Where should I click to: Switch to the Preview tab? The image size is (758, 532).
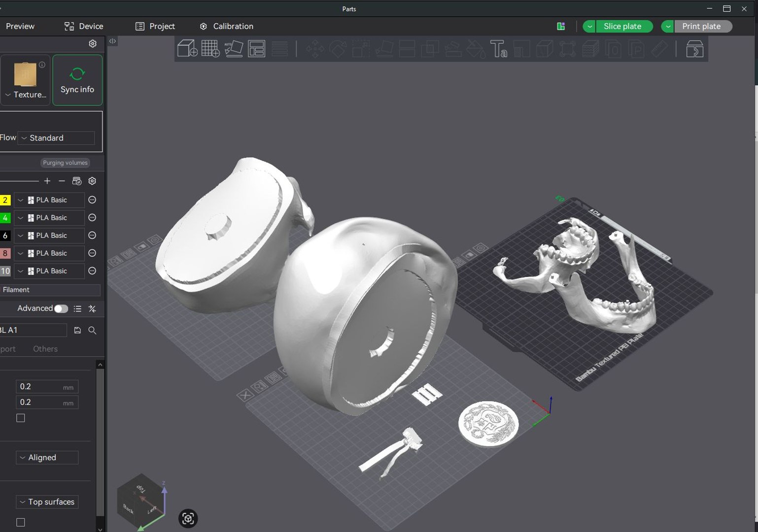(x=20, y=27)
